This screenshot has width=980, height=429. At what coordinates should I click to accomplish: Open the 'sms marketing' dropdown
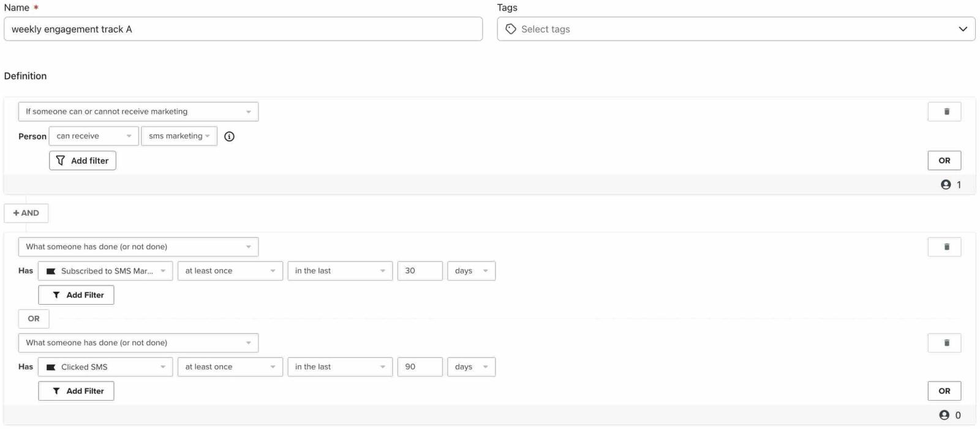coord(179,136)
